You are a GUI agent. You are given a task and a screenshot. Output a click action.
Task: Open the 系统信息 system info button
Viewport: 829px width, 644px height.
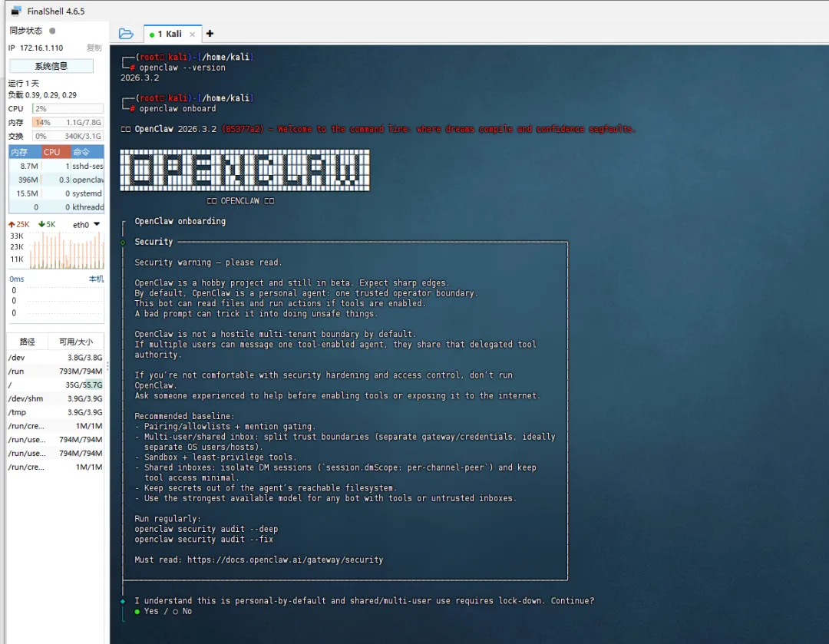[x=51, y=66]
